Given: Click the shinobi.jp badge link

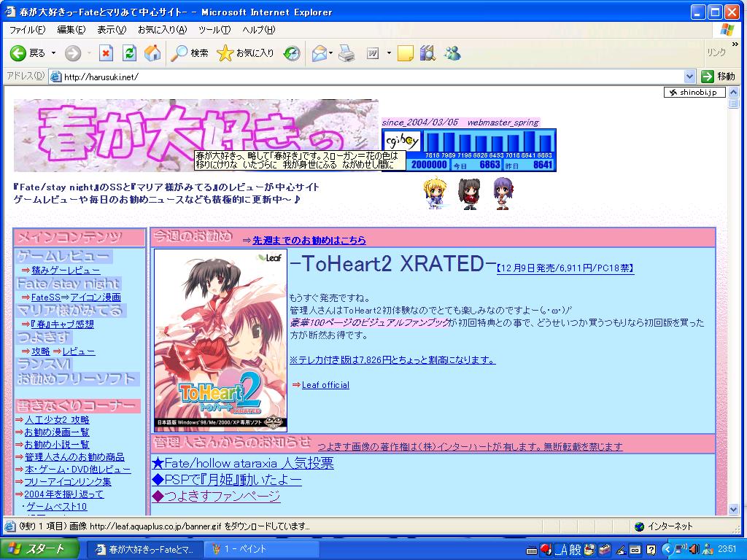Looking at the screenshot, I should pyautogui.click(x=694, y=93).
